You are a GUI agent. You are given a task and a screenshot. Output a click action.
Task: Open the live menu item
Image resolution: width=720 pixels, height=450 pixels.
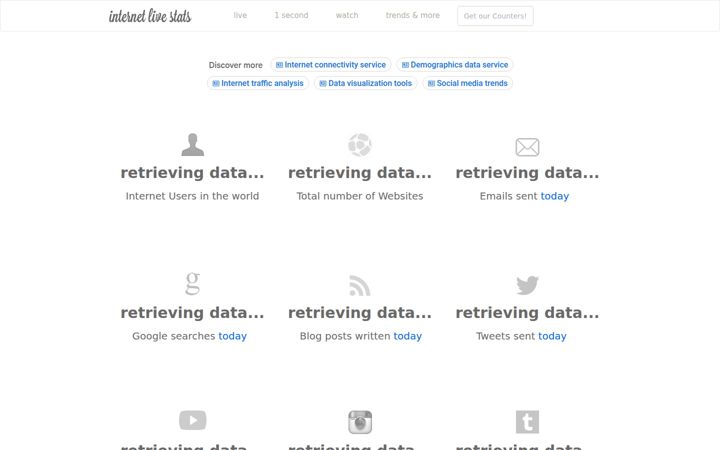(240, 15)
